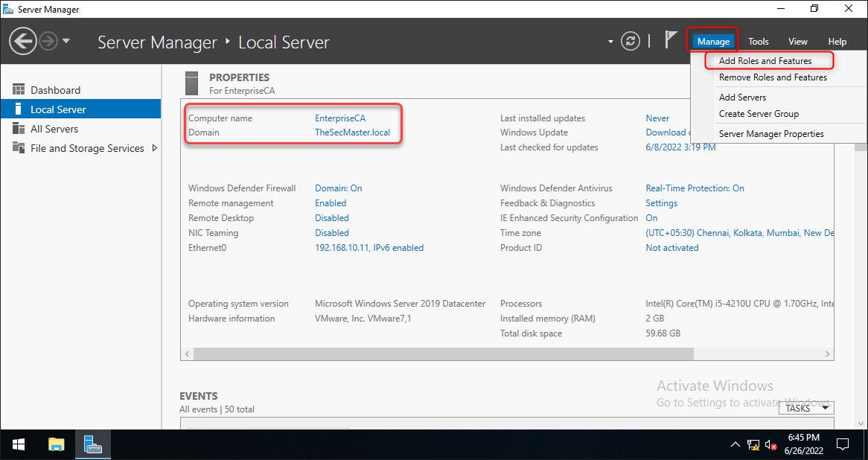Click the forward navigation arrow
The width and height of the screenshot is (868, 460).
[x=48, y=42]
